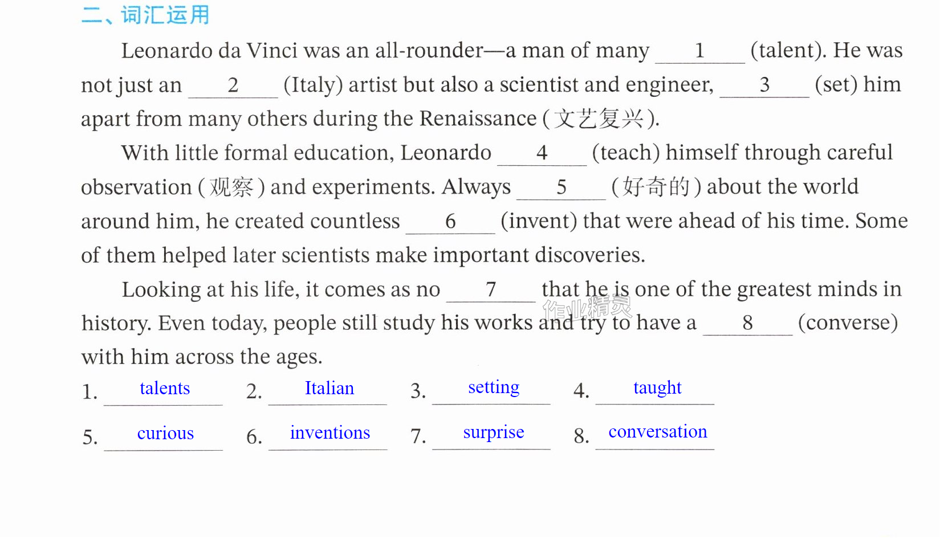Click the Chinese hint '观察' in the passage
The height and width of the screenshot is (560, 940).
231,187
